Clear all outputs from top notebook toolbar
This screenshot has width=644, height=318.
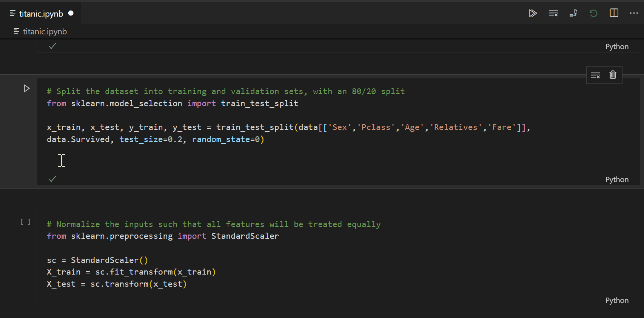tap(553, 14)
